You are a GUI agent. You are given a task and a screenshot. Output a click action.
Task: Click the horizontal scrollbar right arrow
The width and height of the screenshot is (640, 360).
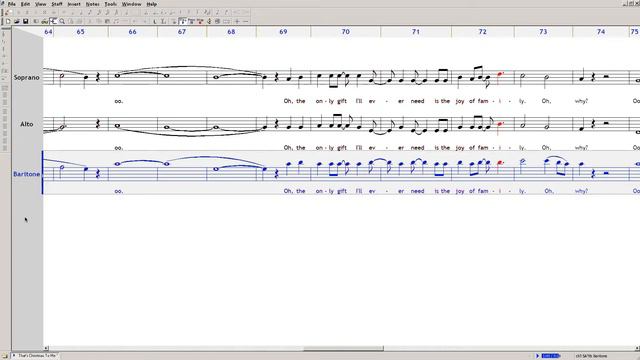[x=637, y=349]
